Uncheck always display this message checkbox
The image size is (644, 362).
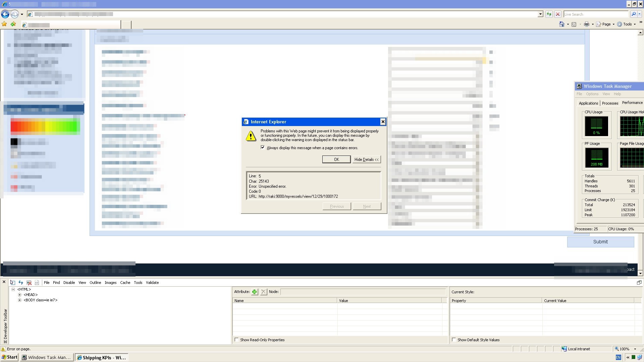coord(263,147)
